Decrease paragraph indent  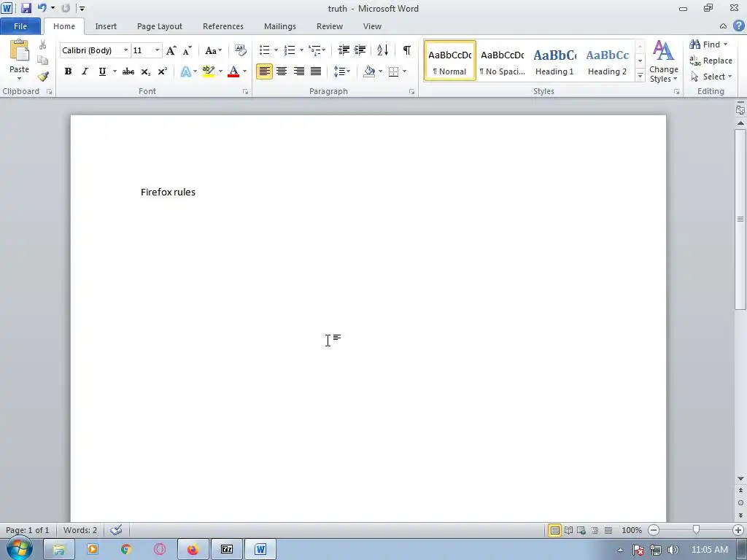344,50
